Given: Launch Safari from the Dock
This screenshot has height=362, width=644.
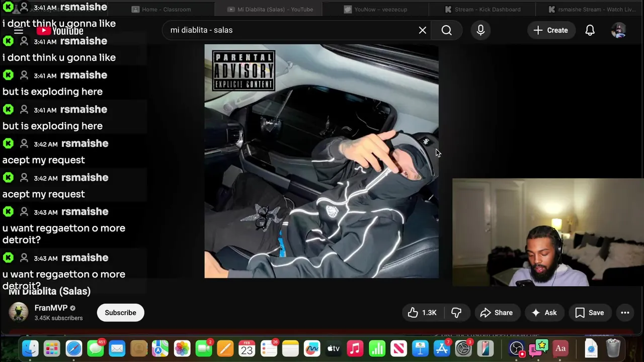Looking at the screenshot, I should tap(73, 348).
